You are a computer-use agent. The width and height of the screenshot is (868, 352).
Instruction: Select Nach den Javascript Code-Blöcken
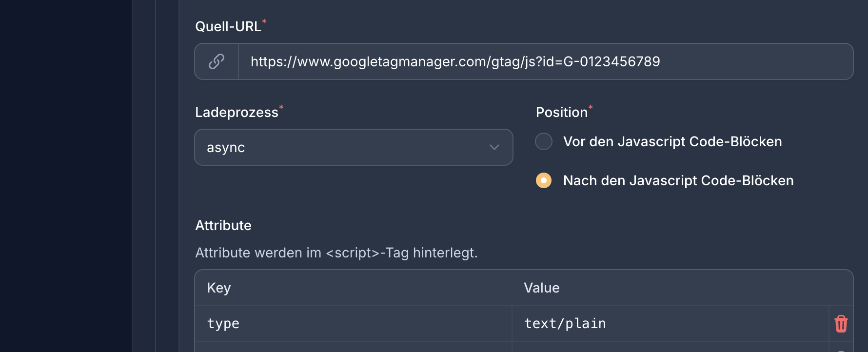(544, 180)
